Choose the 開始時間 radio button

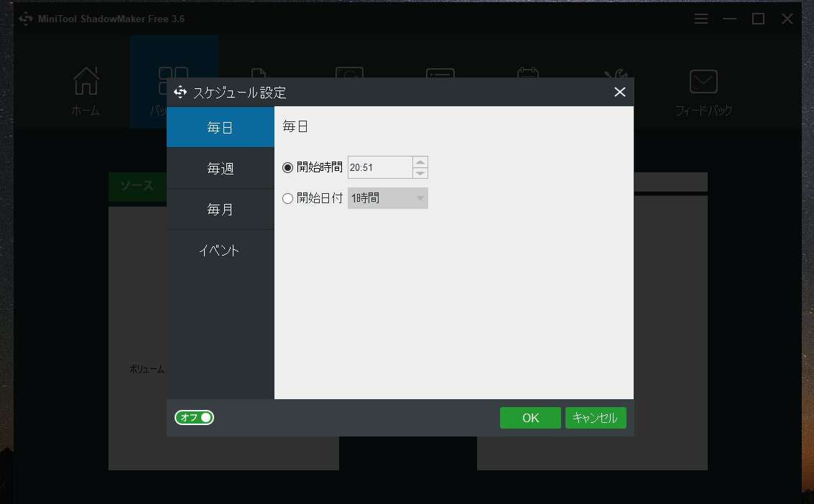pyautogui.click(x=287, y=167)
